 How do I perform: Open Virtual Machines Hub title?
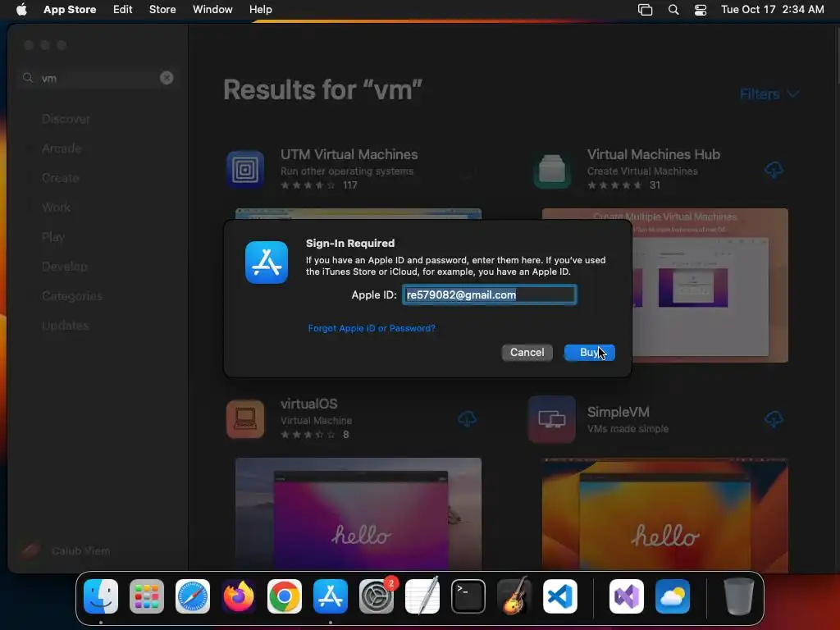[654, 154]
